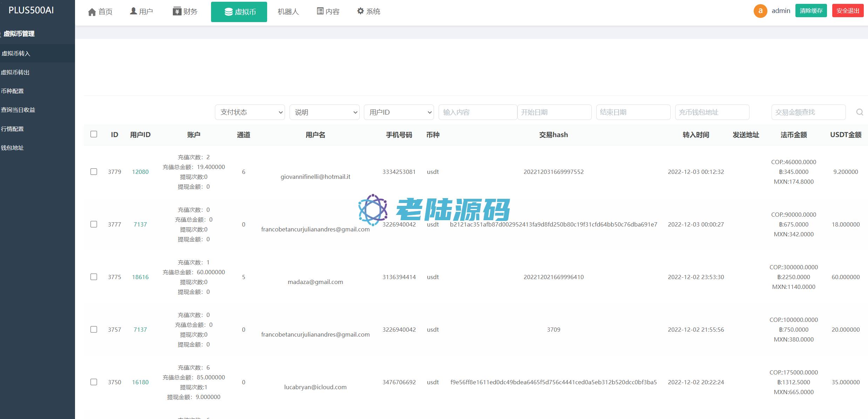Expand the 用户ID filter dropdown
Viewport: 868px width, 419px height.
399,112
